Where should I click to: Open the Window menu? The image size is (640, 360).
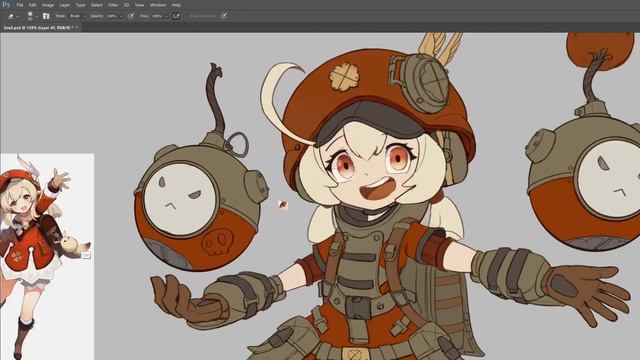158,5
